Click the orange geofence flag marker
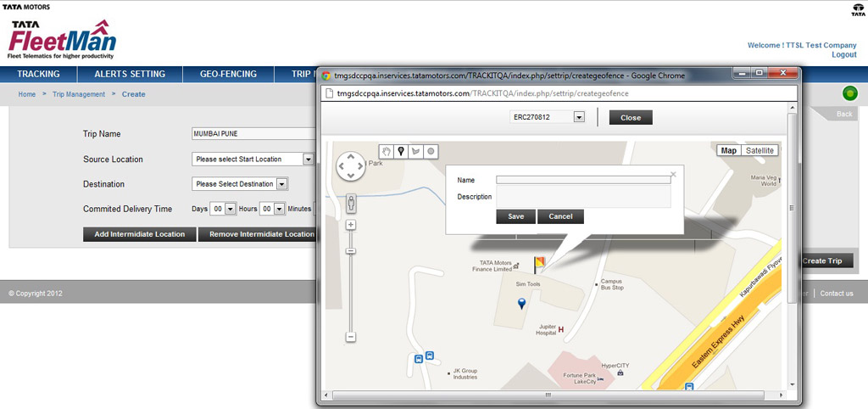Screen dimensions: 868x409 (539, 265)
